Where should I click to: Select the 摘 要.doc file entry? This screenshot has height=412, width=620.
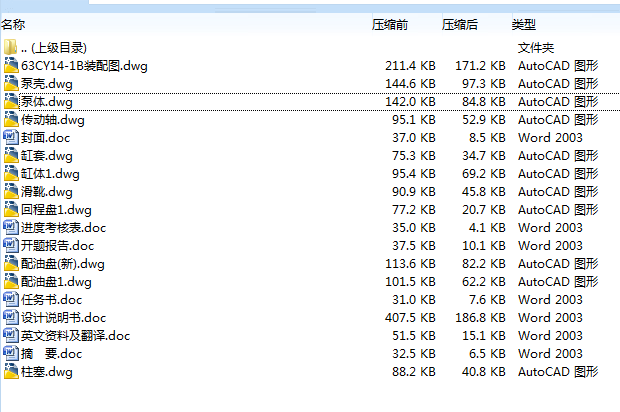[x=51, y=354]
